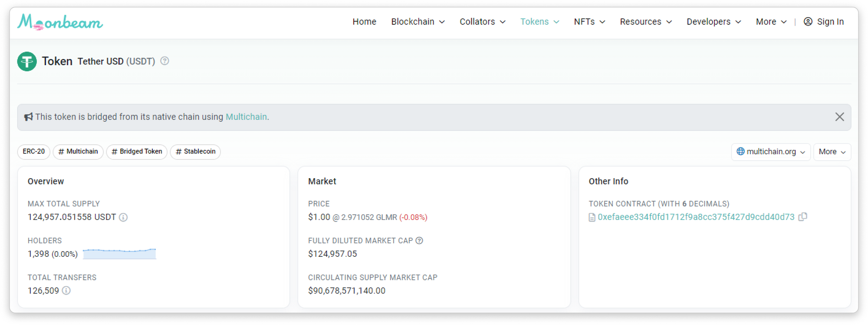Open the Multichain link in notice

[246, 117]
